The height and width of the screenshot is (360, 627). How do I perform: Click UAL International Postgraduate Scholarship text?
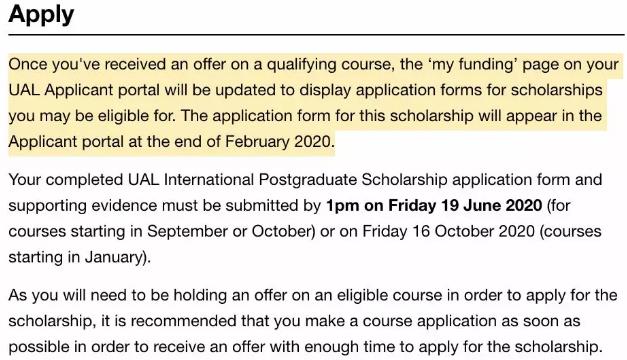tap(288, 180)
